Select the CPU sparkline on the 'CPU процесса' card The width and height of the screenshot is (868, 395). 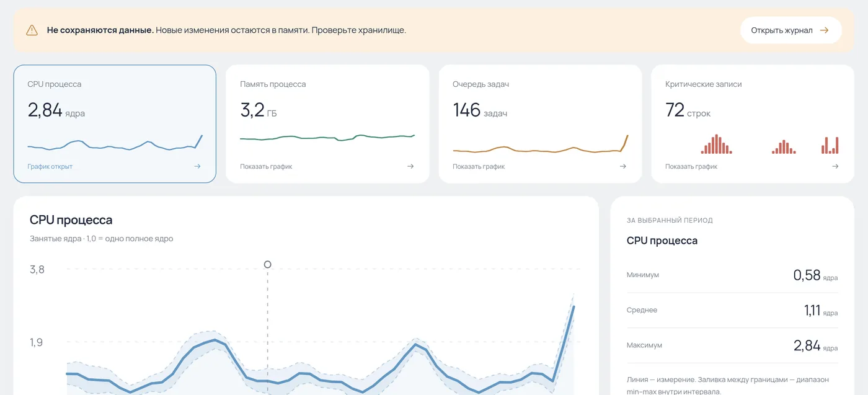115,143
